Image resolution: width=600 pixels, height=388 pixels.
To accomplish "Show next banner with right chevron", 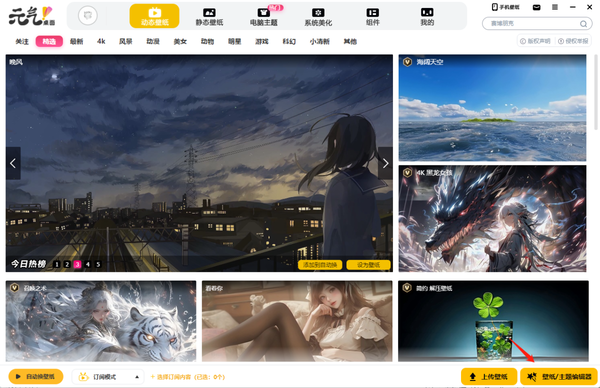I will (385, 163).
